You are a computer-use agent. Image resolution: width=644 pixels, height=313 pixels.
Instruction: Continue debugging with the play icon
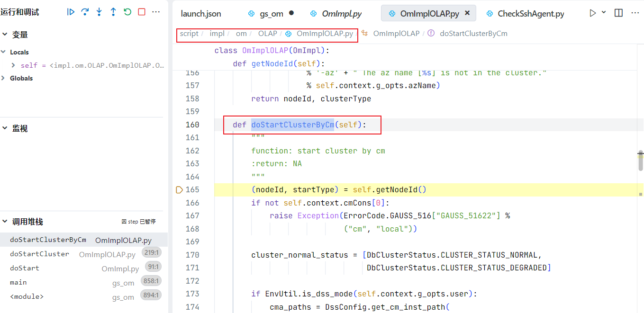point(71,12)
